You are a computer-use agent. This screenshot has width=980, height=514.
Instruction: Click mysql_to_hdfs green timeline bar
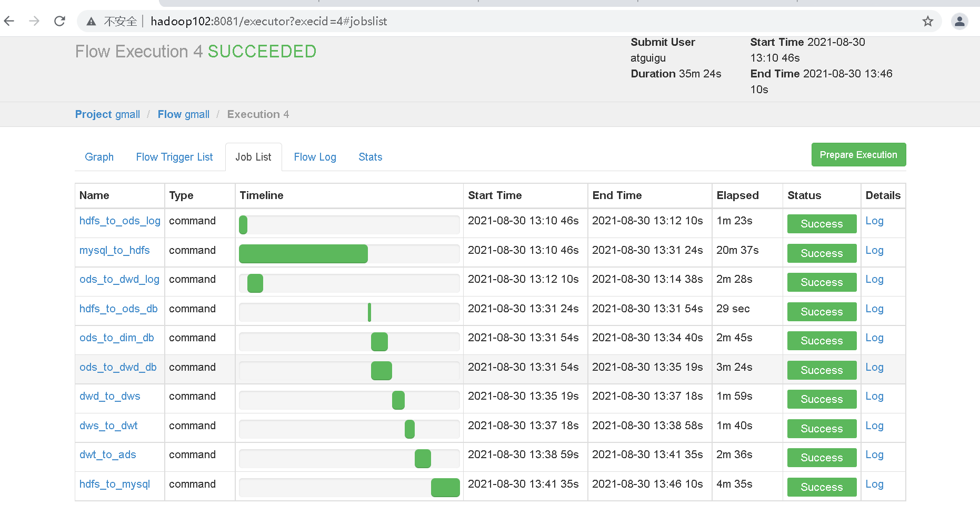(303, 254)
